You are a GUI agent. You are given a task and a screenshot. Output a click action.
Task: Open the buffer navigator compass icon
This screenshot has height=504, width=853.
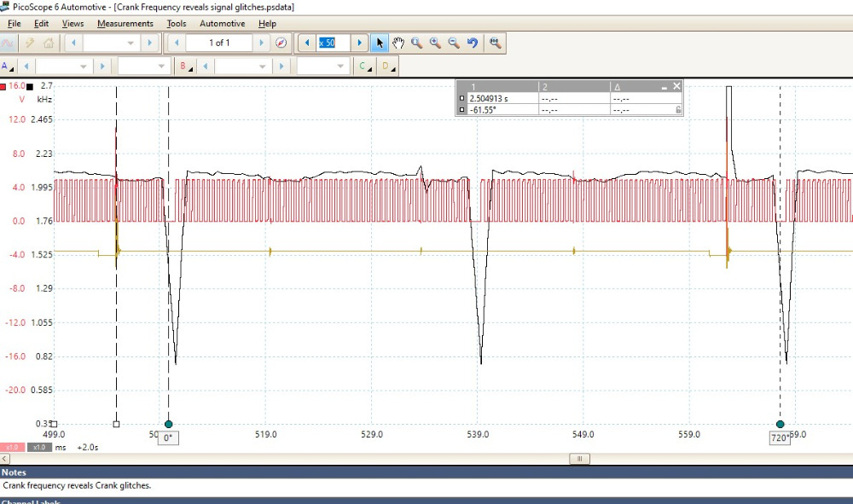pyautogui.click(x=281, y=43)
